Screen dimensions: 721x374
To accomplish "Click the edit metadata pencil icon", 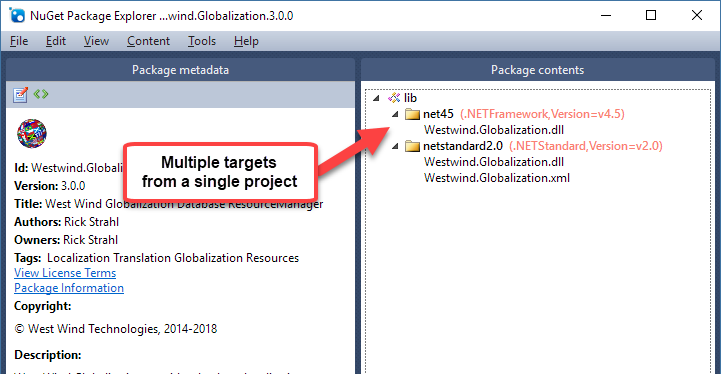I will (20, 95).
